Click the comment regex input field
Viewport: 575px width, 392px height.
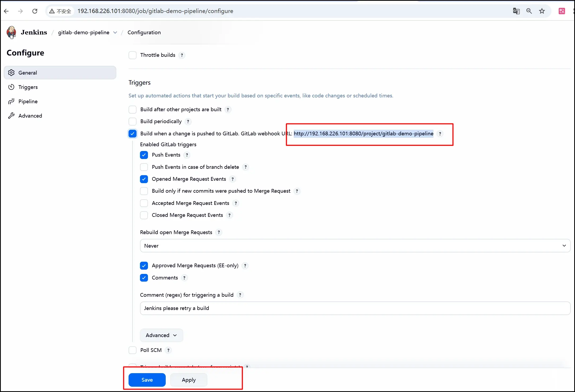click(x=355, y=308)
